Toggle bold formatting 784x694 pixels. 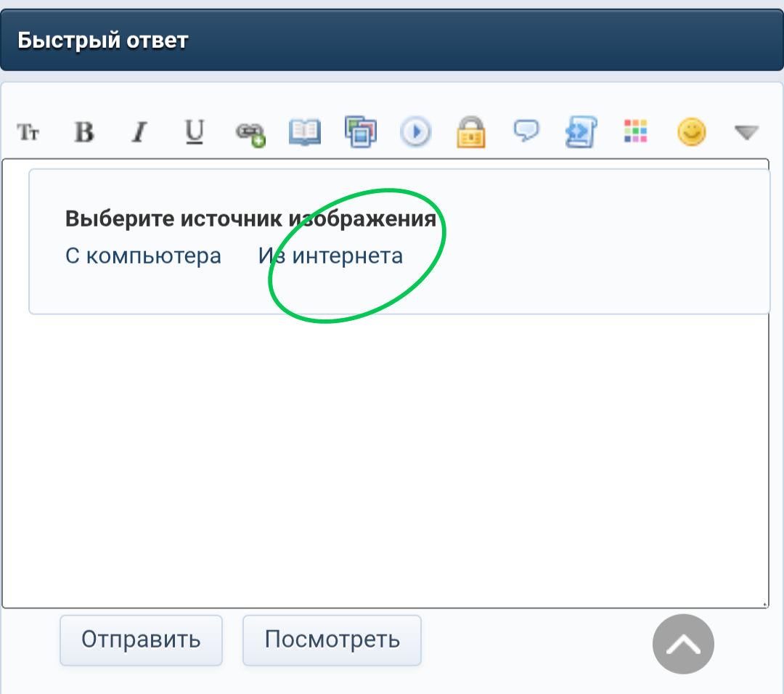click(84, 133)
